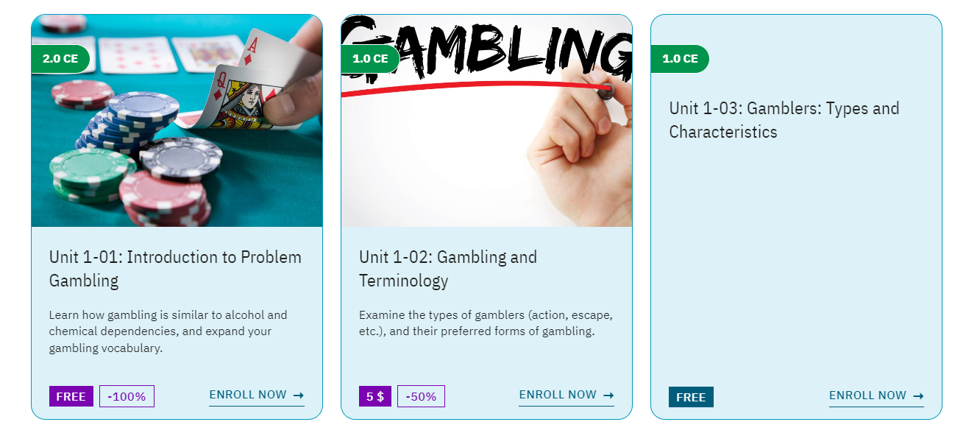Click the dark teal FREE tag on Unit 1-03
Screen dimensions: 980x436
[691, 397]
